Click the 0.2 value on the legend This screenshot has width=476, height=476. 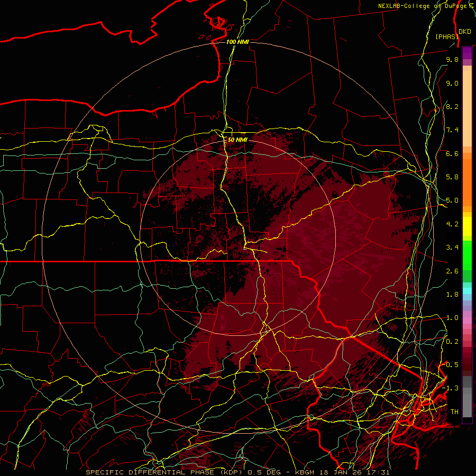point(452,342)
